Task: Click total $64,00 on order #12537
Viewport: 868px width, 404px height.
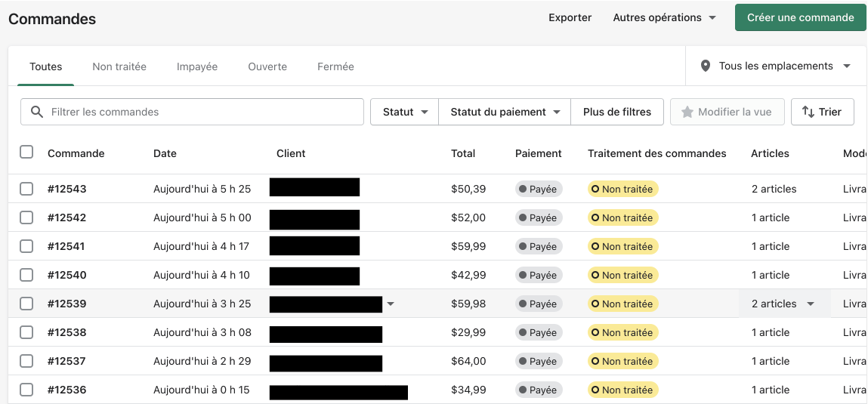Action: (x=468, y=362)
